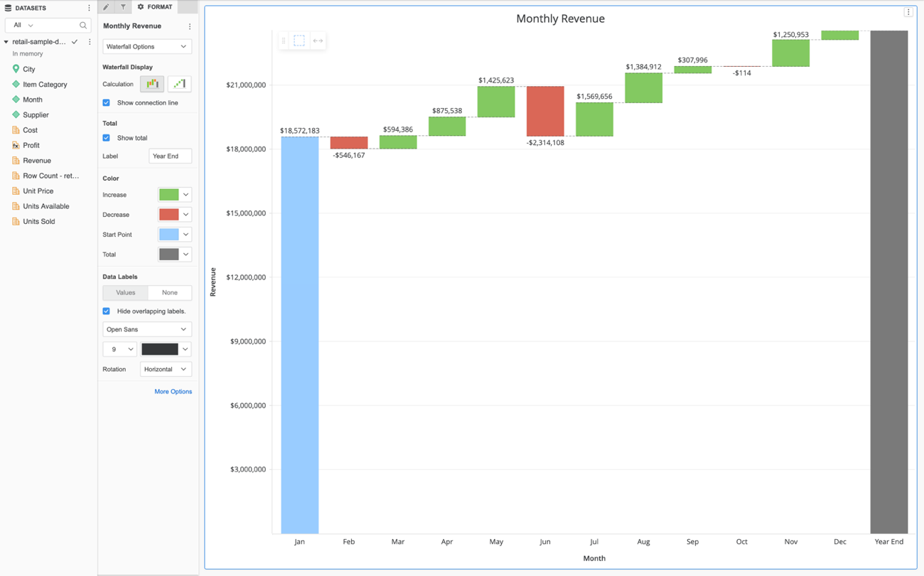Screen dimensions: 924x576
Task: Uncheck Show connection line
Action: point(107,103)
